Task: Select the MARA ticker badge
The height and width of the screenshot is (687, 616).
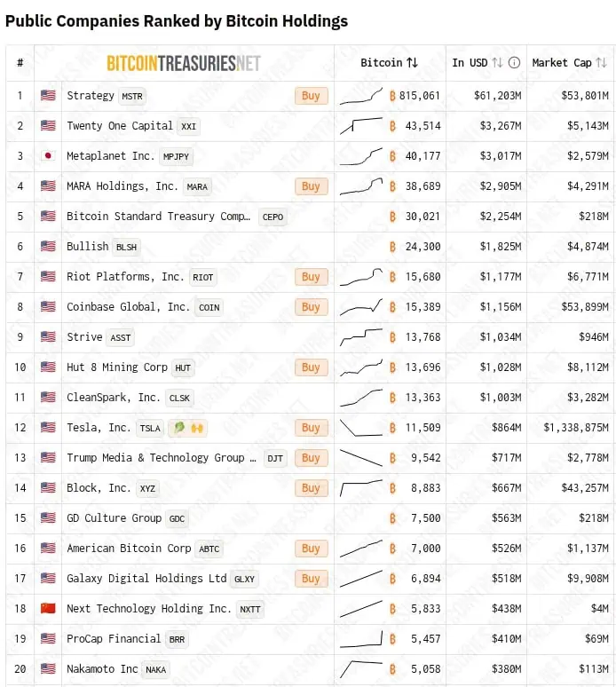Action: (x=197, y=187)
